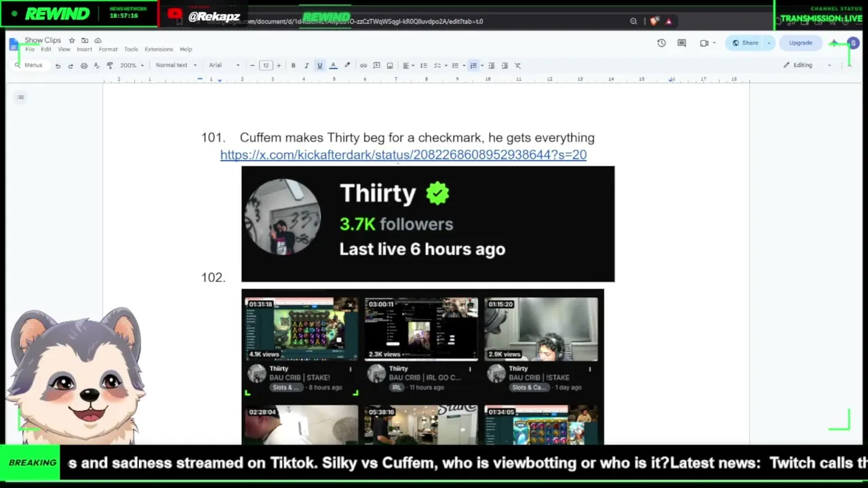Expand the Meet call options arrow
Screen dimensions: 868x488
(714, 43)
